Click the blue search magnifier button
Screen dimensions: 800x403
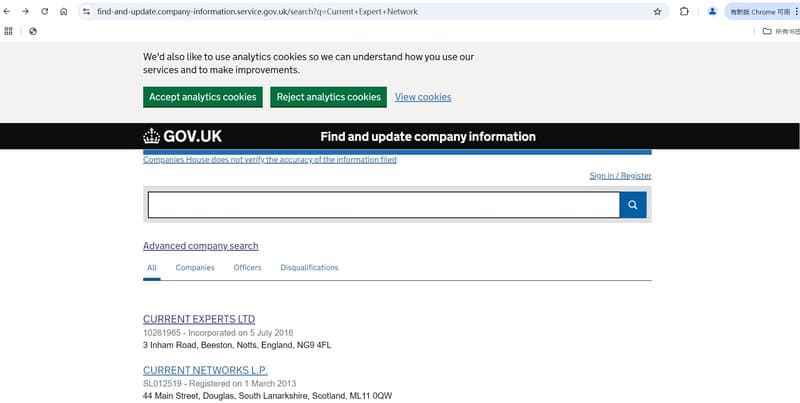pyautogui.click(x=633, y=205)
